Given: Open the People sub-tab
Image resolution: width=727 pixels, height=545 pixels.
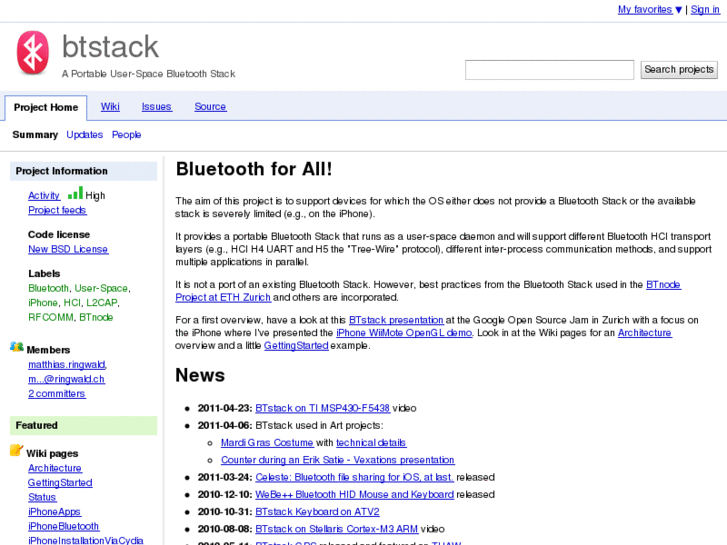Looking at the screenshot, I should 126,135.
